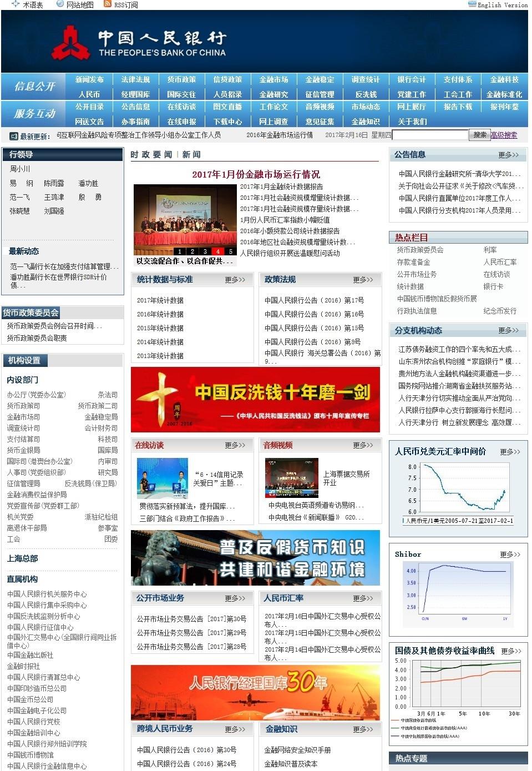
Task: Click the 最新更新 speaker icon
Action: 14,136
